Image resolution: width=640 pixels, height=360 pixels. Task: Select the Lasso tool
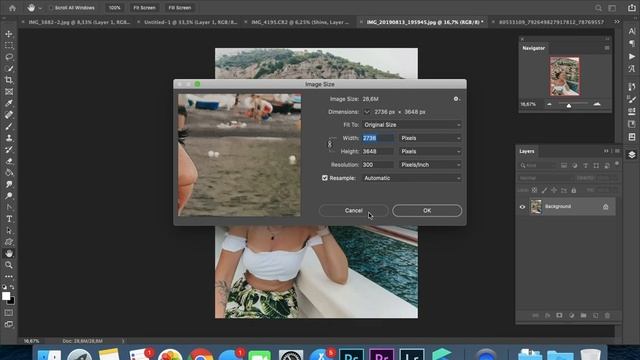pos(9,57)
